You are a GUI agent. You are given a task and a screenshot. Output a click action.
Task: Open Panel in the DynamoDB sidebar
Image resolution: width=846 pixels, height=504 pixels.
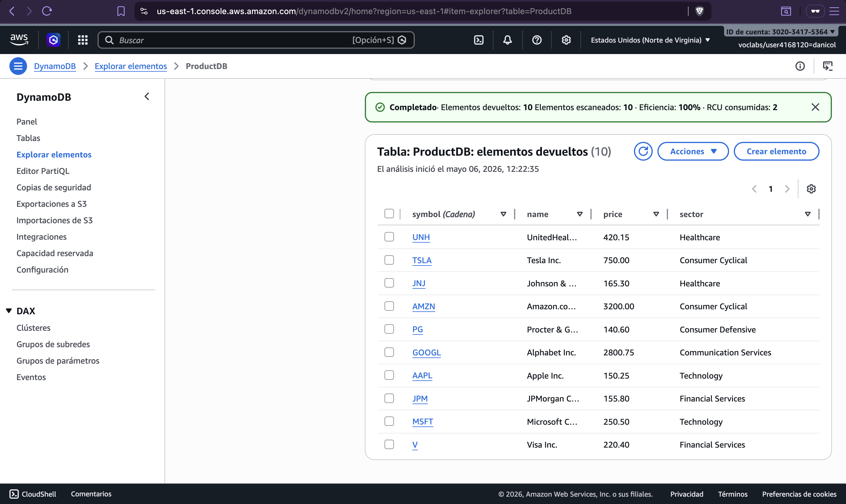26,122
